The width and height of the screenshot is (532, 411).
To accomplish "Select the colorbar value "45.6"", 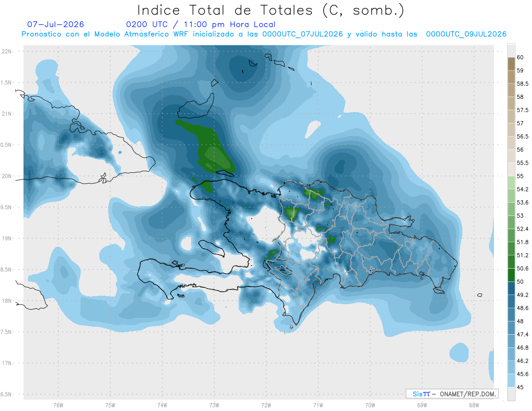I will coord(523,374).
